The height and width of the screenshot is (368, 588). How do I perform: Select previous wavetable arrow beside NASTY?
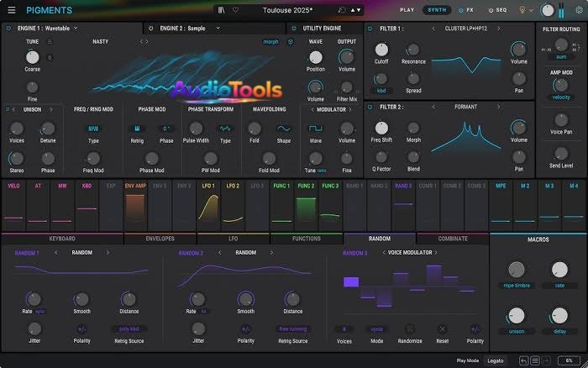(x=141, y=42)
